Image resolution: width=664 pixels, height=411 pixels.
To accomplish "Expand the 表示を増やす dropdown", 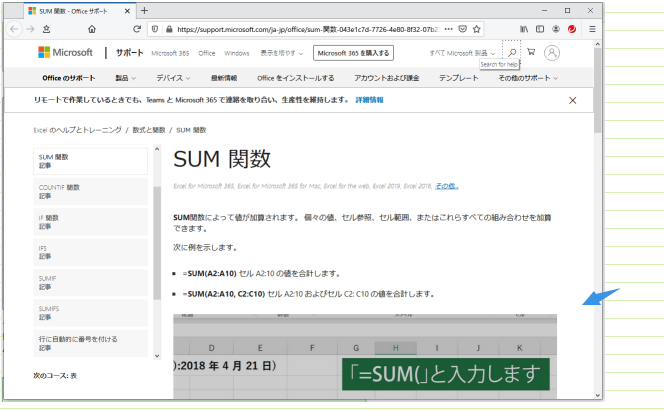I will coord(282,53).
